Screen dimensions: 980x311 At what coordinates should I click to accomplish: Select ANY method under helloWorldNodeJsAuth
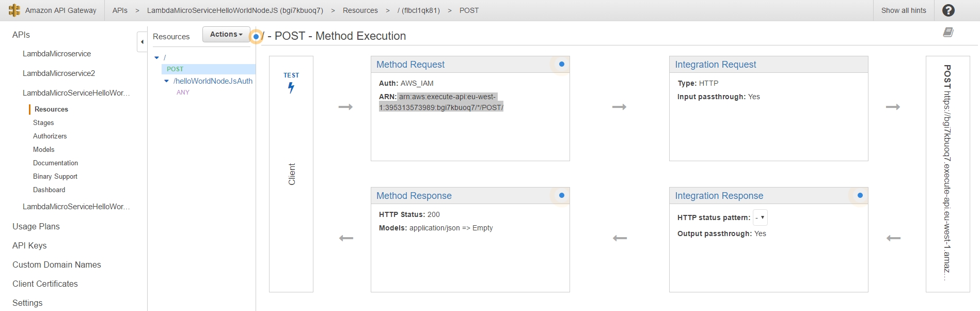point(183,92)
